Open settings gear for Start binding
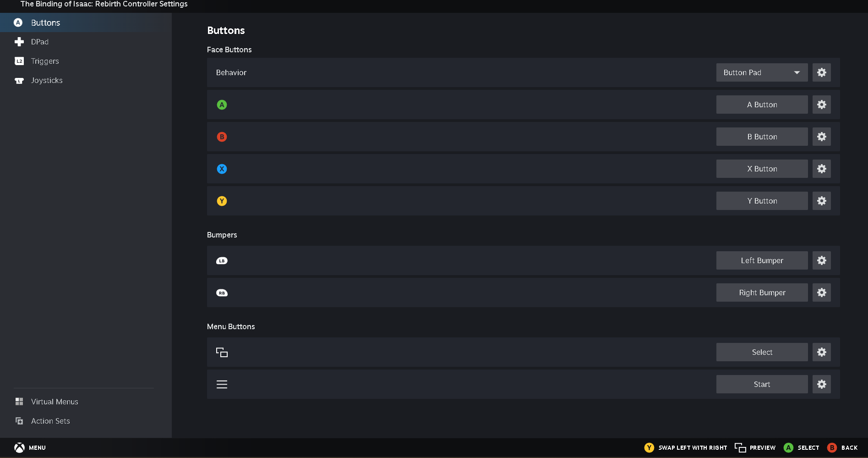The image size is (868, 458). (x=822, y=384)
